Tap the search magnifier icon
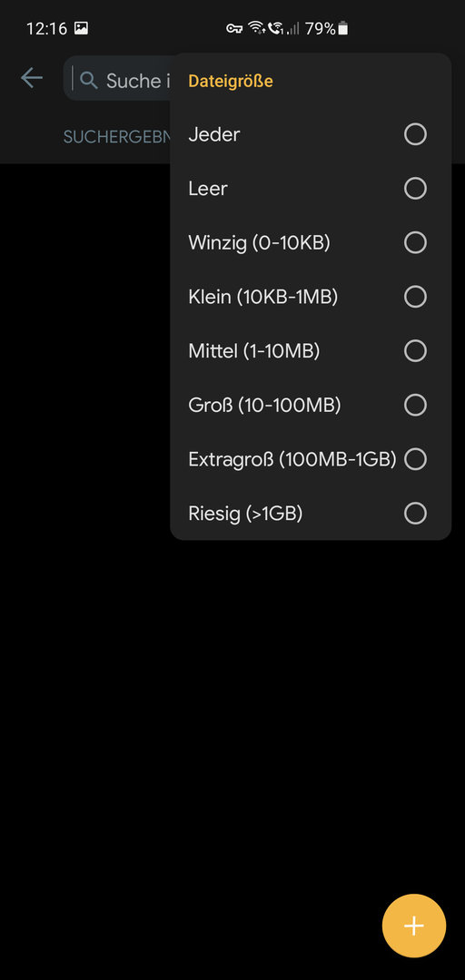 point(90,80)
